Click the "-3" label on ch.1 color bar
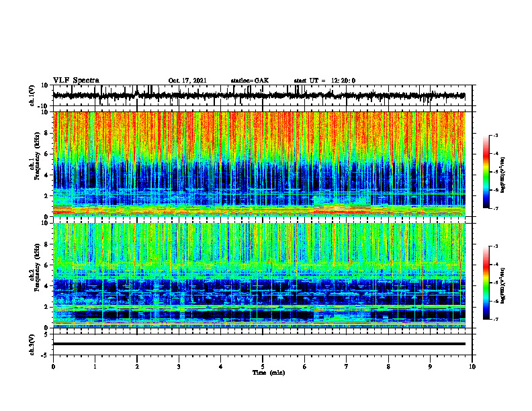Screen dimensions: 532x411 coord(496,135)
